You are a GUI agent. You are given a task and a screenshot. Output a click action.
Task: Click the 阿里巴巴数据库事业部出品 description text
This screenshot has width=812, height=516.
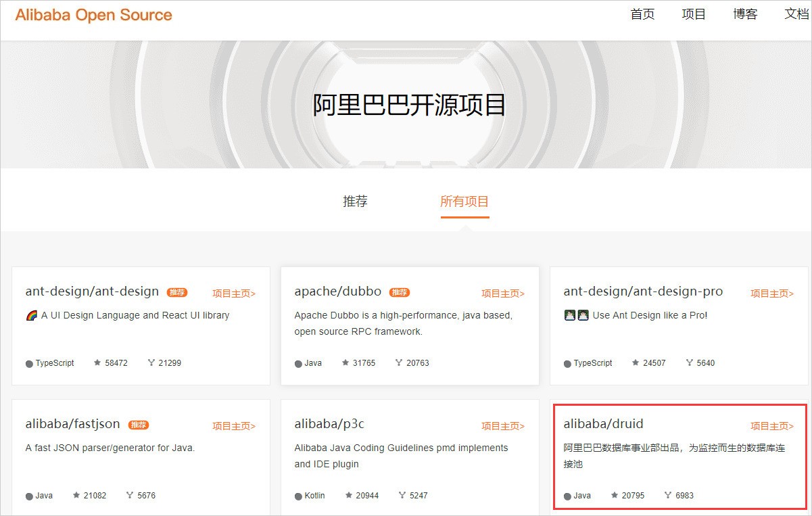click(x=675, y=456)
